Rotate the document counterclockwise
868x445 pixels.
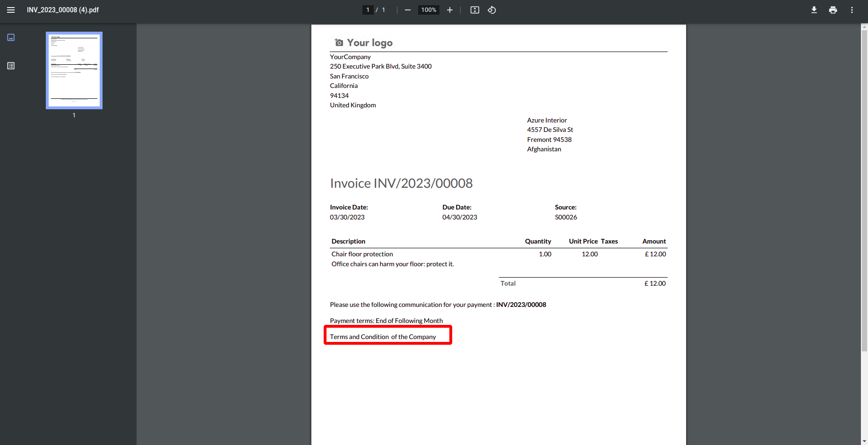[x=492, y=10]
